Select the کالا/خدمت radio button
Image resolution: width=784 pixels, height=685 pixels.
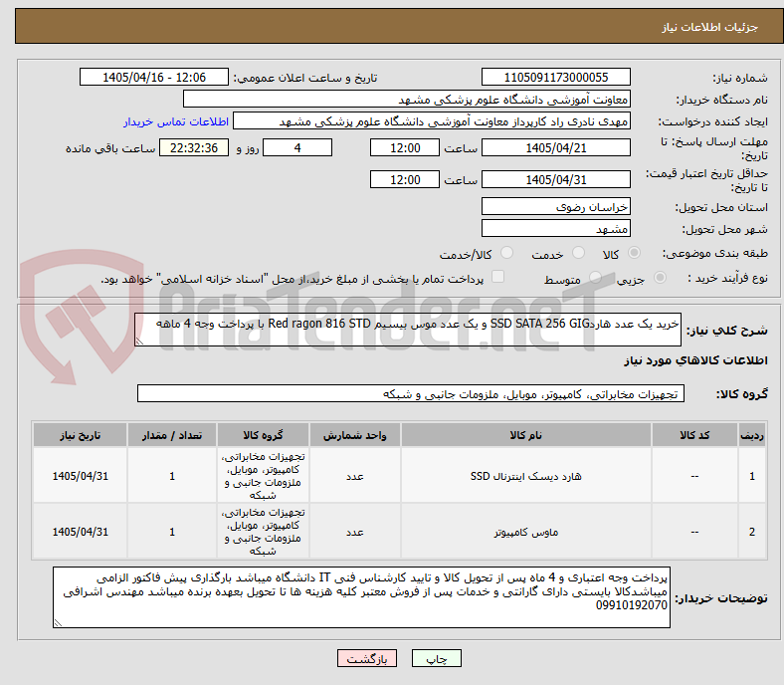click(506, 253)
